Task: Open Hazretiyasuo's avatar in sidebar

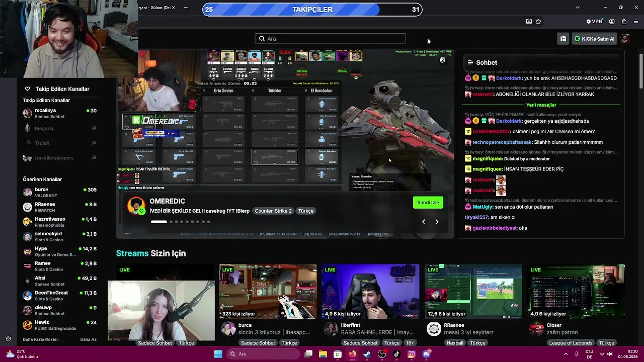Action: pos(27,222)
